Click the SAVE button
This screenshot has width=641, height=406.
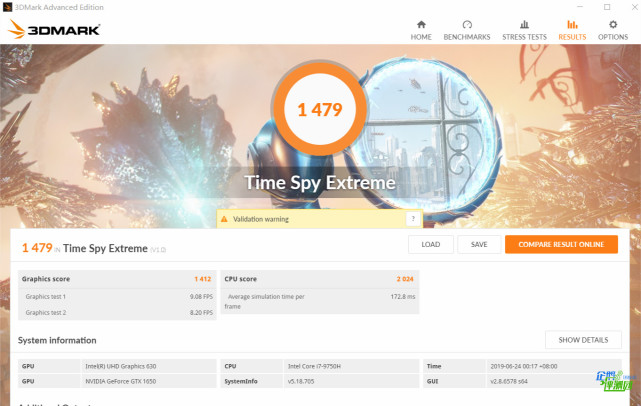tap(479, 244)
